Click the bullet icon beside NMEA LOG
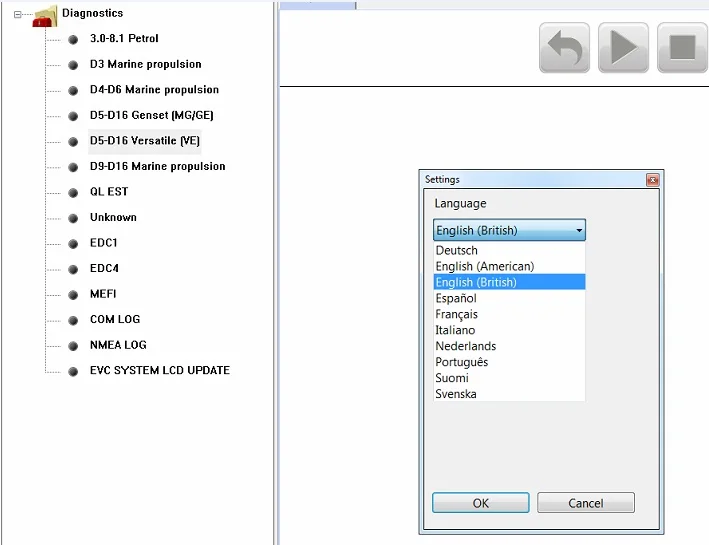Viewport: 709px width, 545px height. 73,346
